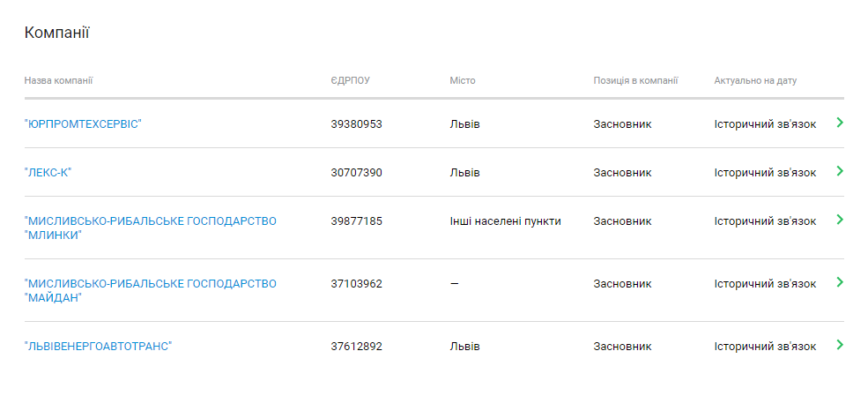Open the "ЮРПРОМТЕХСЕРВІС" company link
This screenshot has width=868, height=396.
[83, 124]
